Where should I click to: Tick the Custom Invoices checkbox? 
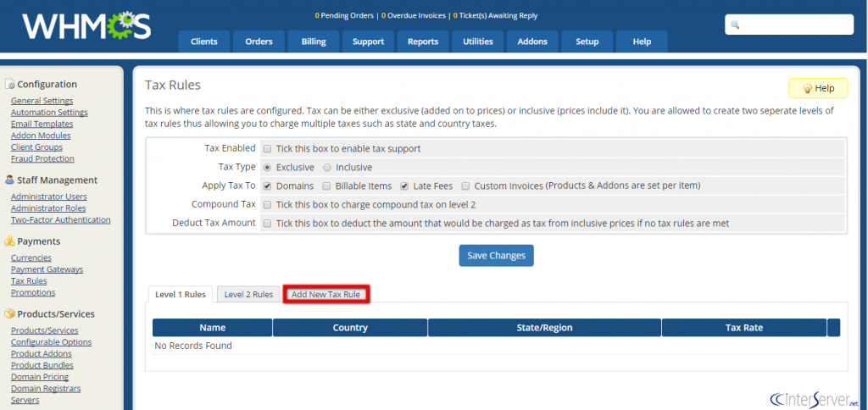(x=465, y=186)
